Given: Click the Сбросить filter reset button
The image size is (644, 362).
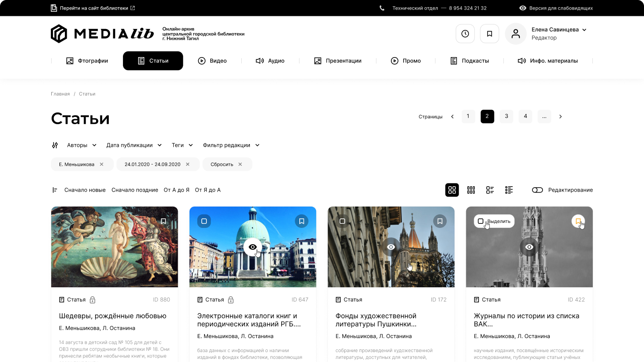Looking at the screenshot, I should tap(227, 164).
